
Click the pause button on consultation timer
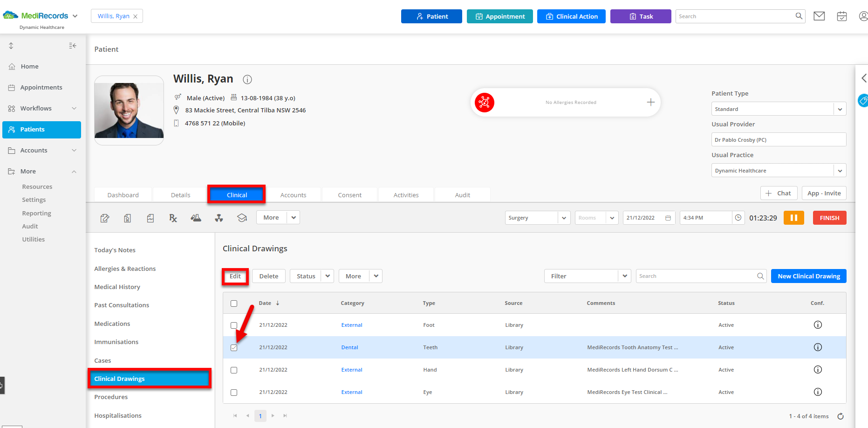click(793, 217)
